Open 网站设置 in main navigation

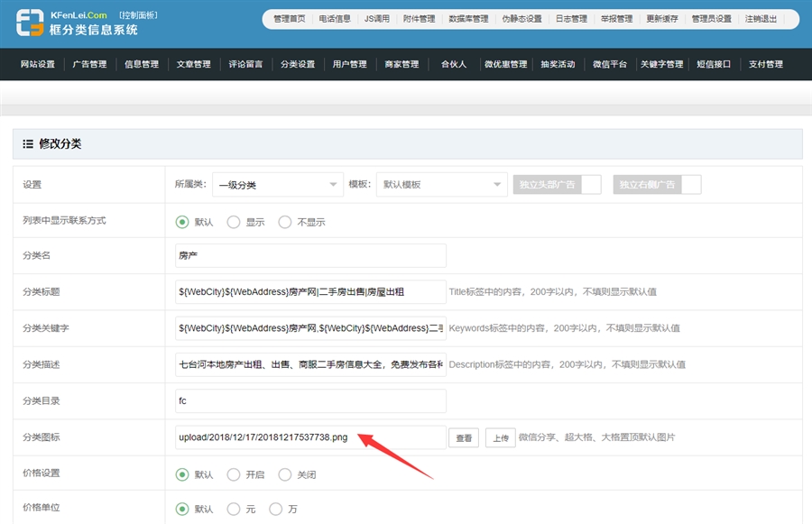coord(38,65)
